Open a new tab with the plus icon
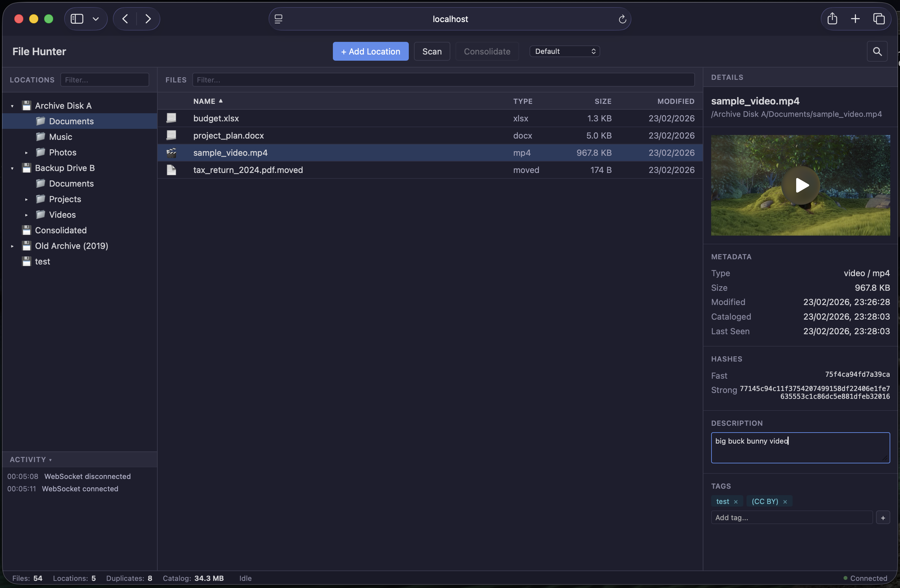The image size is (900, 588). (855, 18)
